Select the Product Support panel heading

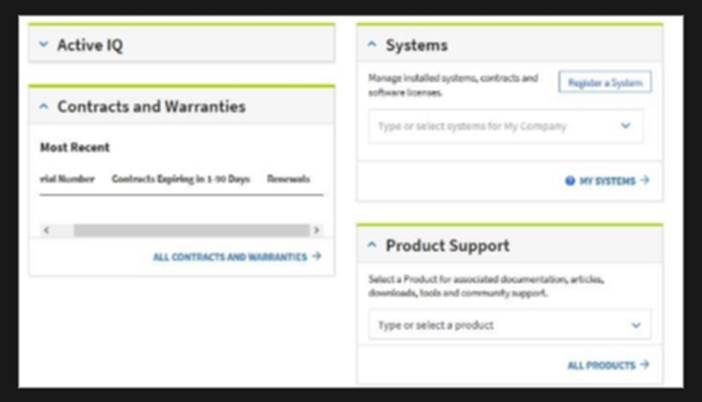click(x=448, y=246)
